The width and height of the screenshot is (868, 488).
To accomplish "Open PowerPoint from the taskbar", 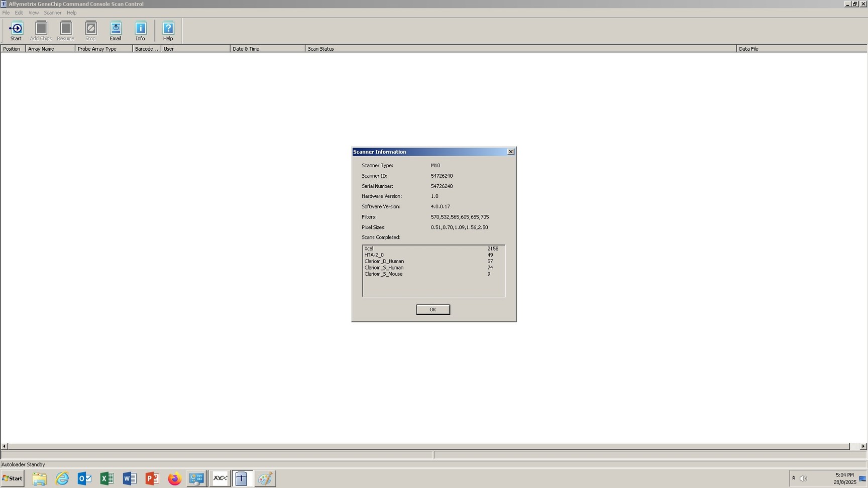I will pos(152,478).
